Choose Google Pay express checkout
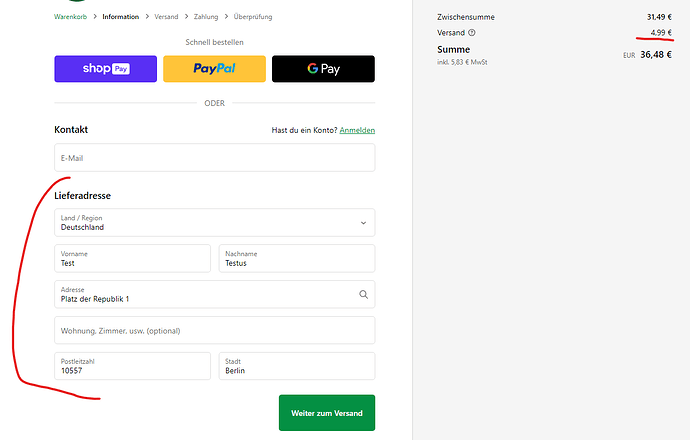The image size is (690, 440). point(323,69)
